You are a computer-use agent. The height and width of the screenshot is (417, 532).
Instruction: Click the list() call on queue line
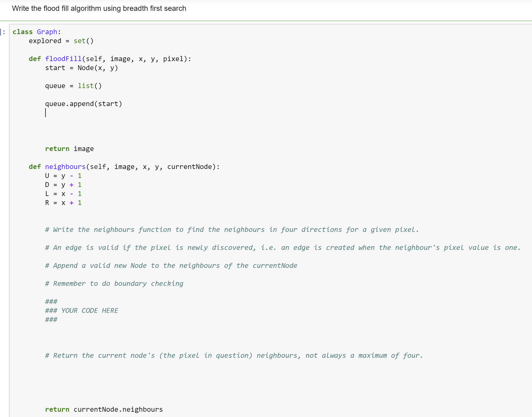pos(89,85)
